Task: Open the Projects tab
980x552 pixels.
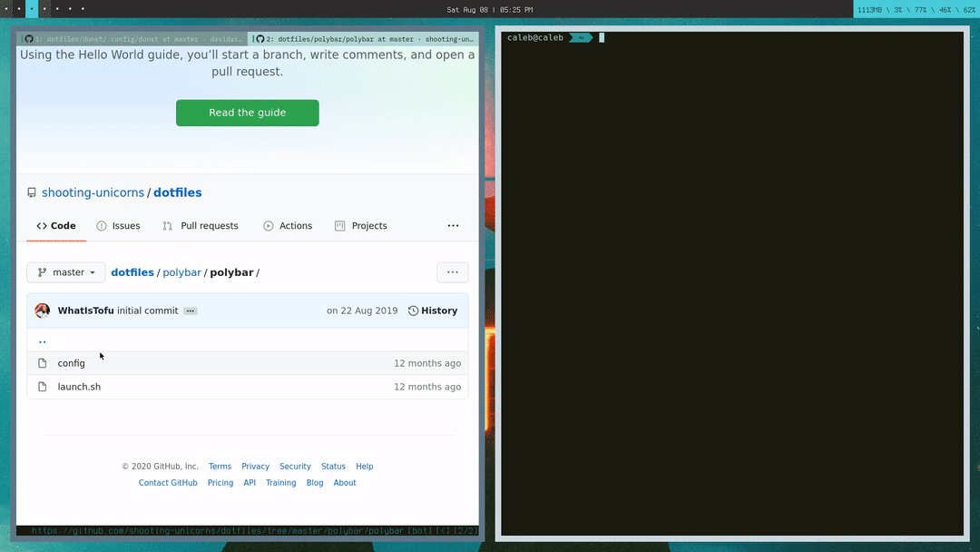Action: (x=360, y=226)
